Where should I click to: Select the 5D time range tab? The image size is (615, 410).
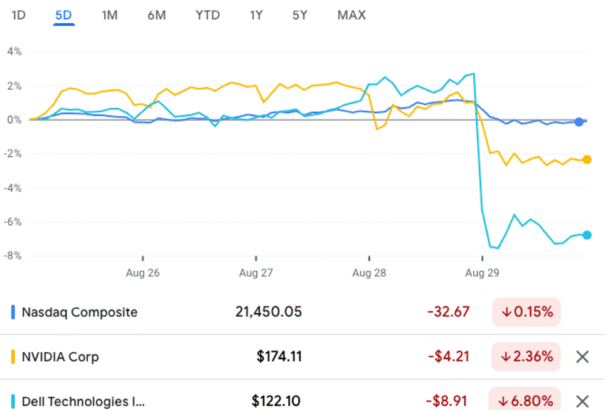[64, 15]
